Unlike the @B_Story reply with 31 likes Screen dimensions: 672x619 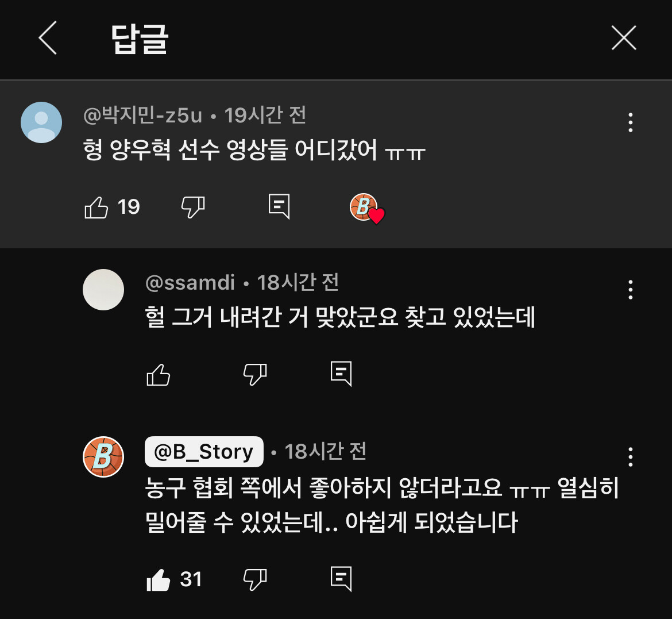click(x=158, y=580)
